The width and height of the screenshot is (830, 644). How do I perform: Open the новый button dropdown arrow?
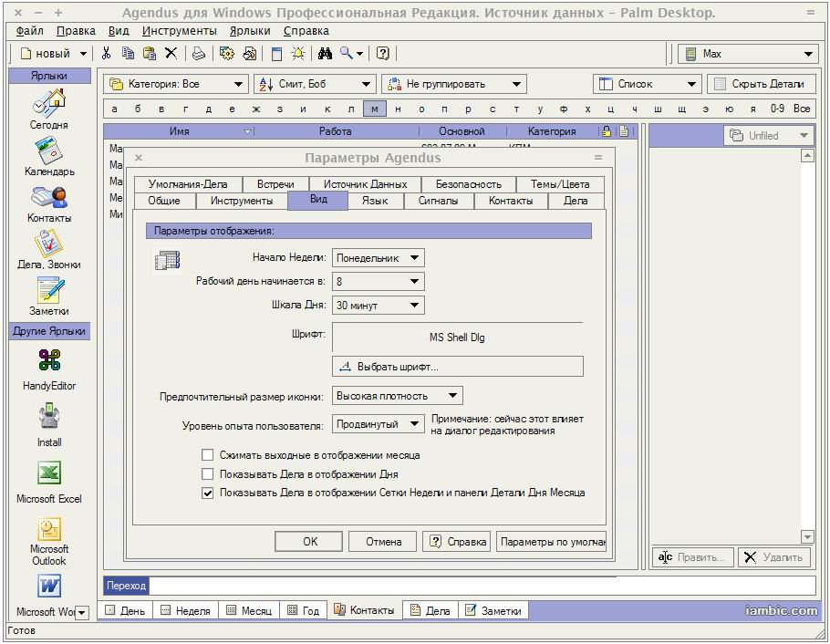click(x=83, y=54)
